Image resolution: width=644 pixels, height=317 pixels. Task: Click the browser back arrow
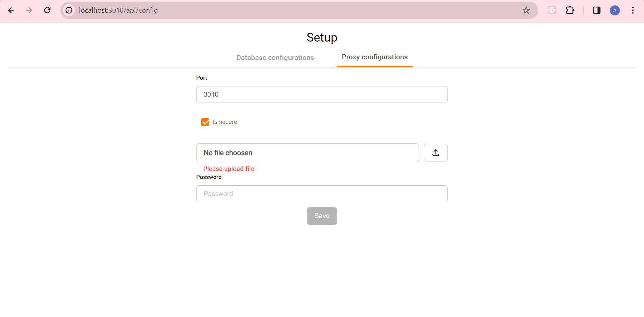coord(11,10)
